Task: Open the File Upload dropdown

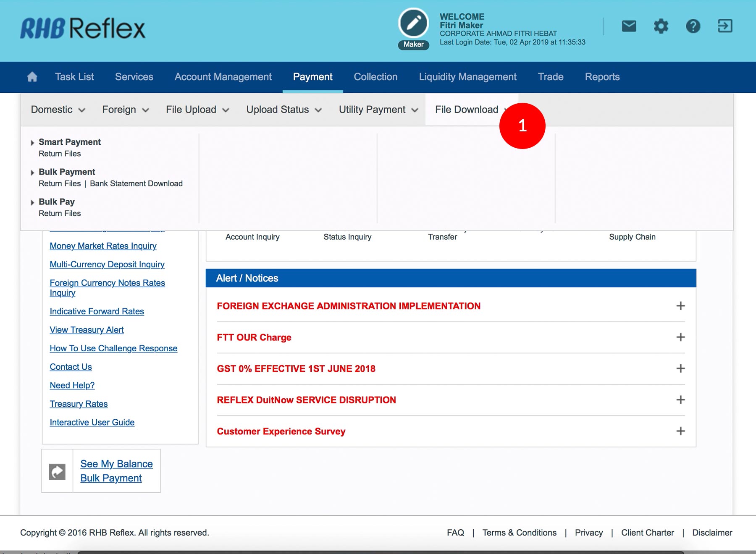Action: [x=197, y=110]
